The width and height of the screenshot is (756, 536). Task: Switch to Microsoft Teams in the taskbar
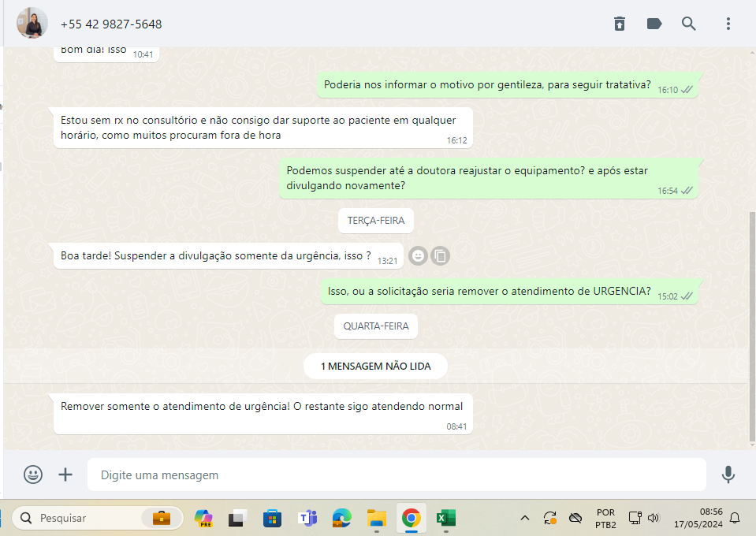(x=307, y=518)
